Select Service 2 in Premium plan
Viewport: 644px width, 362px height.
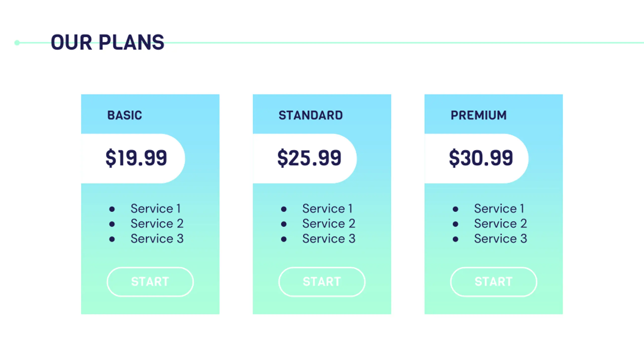click(x=501, y=224)
